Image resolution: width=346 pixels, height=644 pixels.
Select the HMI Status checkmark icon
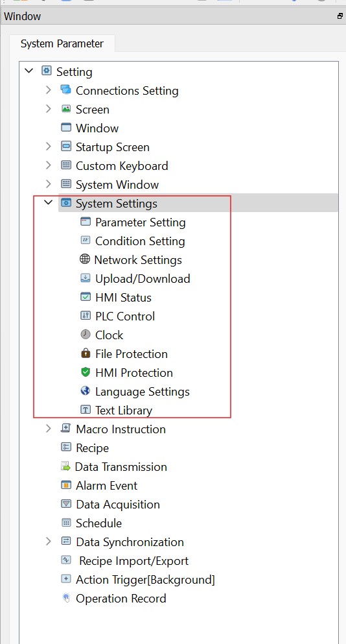[86, 297]
